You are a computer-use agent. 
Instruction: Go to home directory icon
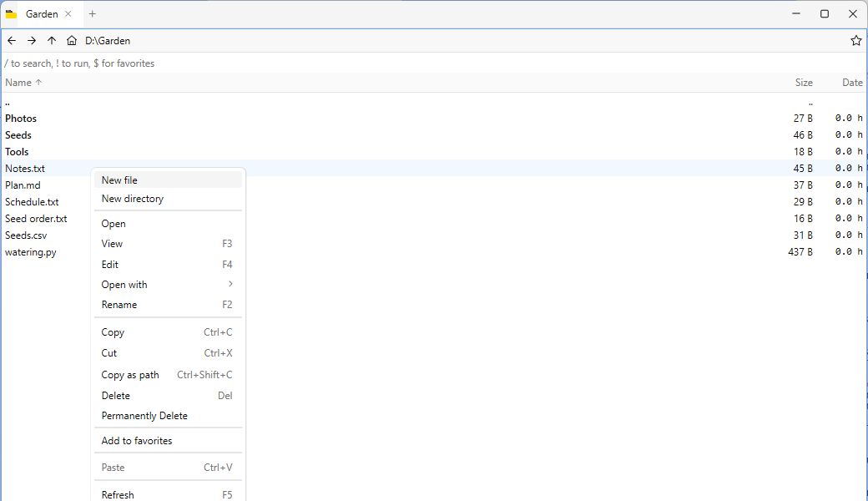[x=72, y=40]
